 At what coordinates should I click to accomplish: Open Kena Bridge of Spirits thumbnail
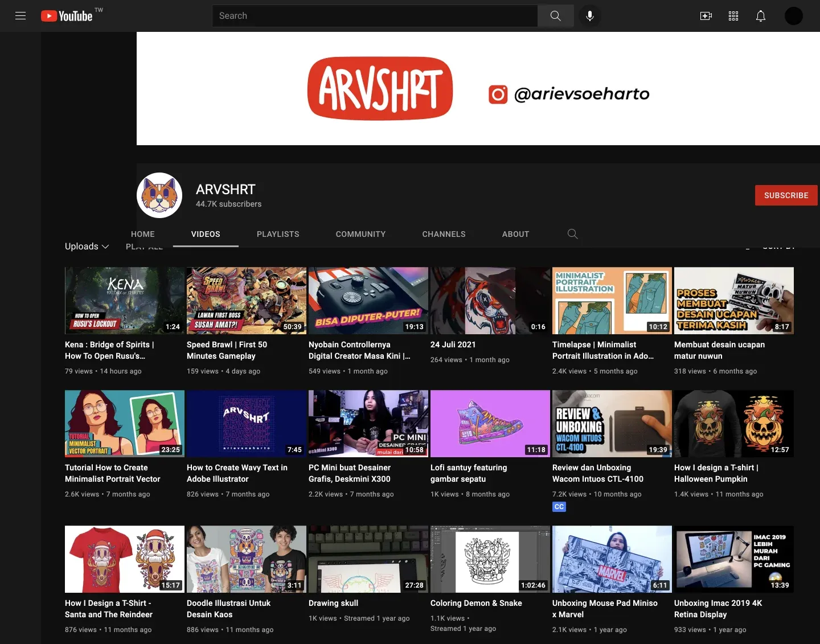click(x=125, y=301)
